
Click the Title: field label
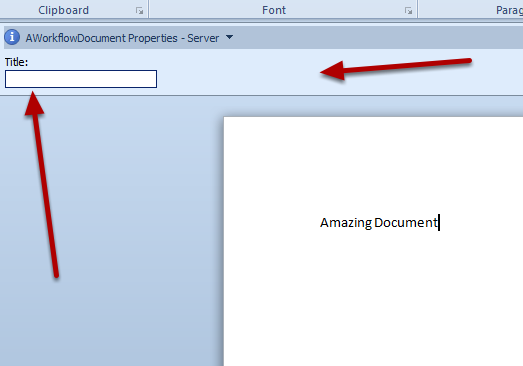16,62
